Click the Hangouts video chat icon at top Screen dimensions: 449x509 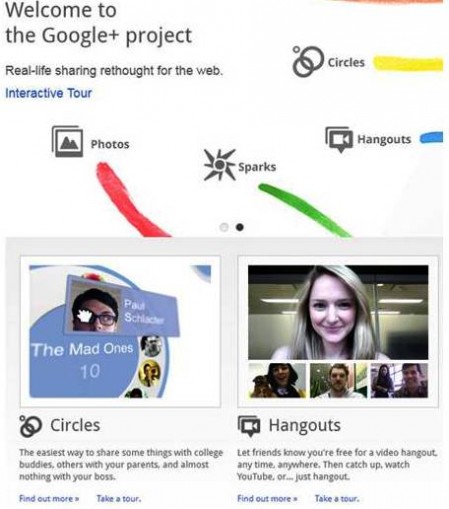click(339, 140)
